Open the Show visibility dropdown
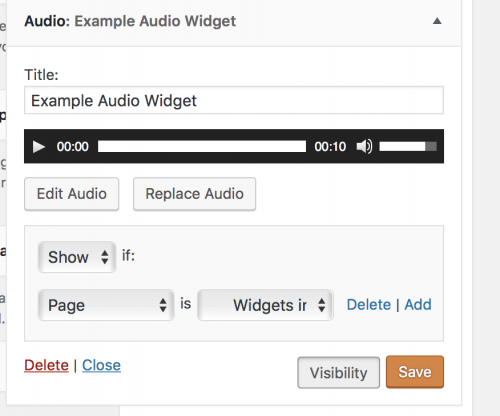The image size is (500, 416). [77, 257]
